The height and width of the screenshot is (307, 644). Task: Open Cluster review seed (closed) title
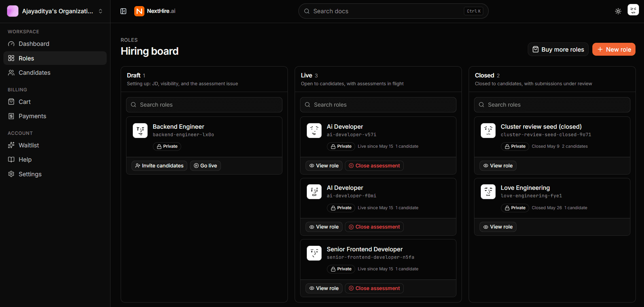(x=541, y=127)
